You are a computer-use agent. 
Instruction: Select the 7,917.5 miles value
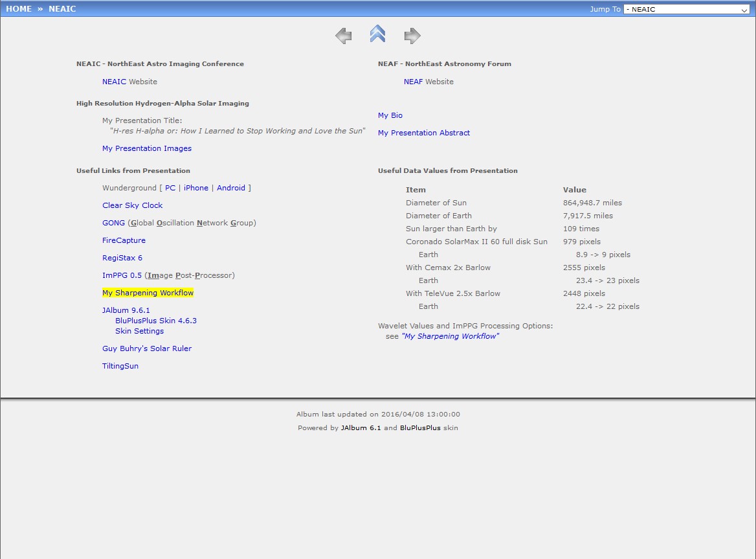(588, 216)
